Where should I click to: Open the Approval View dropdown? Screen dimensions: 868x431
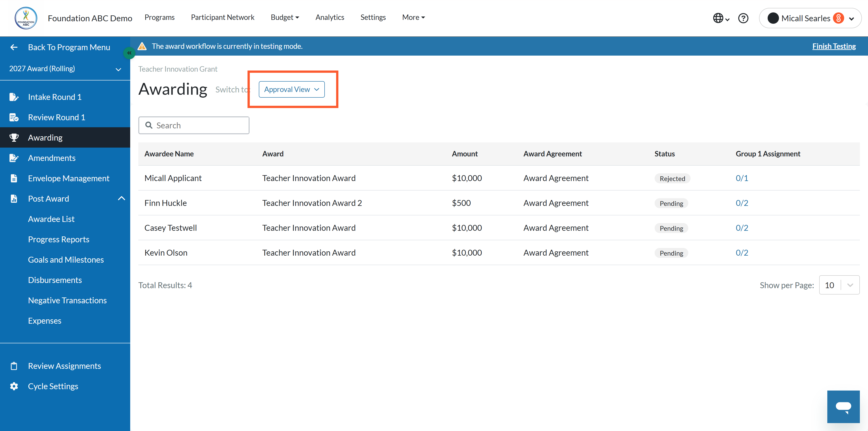291,89
